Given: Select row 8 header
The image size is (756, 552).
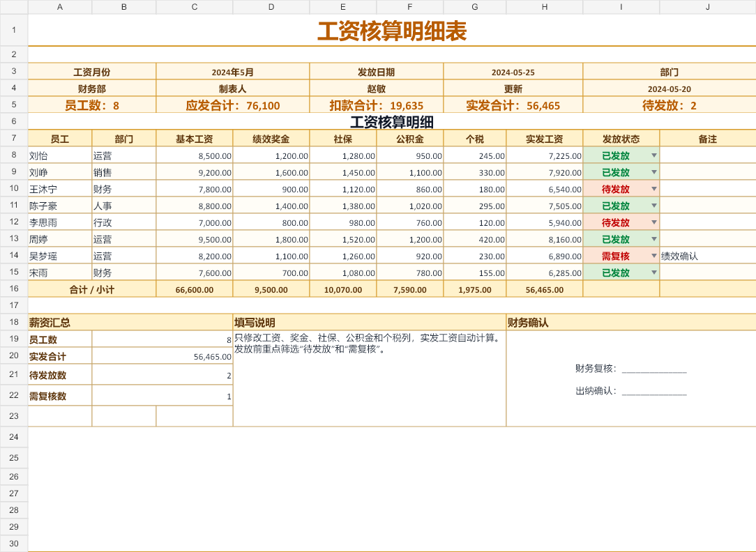Looking at the screenshot, I should click(x=14, y=155).
